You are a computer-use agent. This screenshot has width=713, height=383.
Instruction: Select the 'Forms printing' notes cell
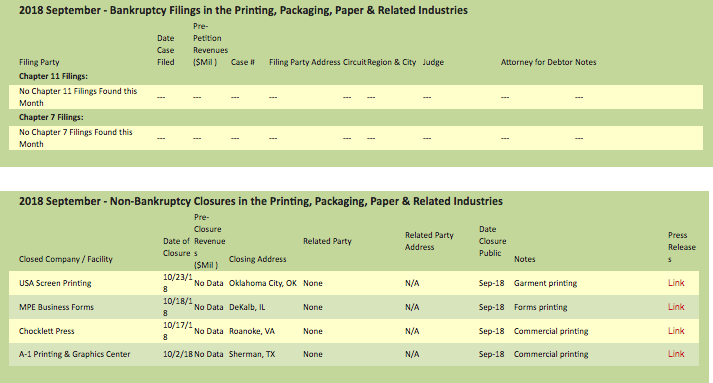pyautogui.click(x=541, y=307)
